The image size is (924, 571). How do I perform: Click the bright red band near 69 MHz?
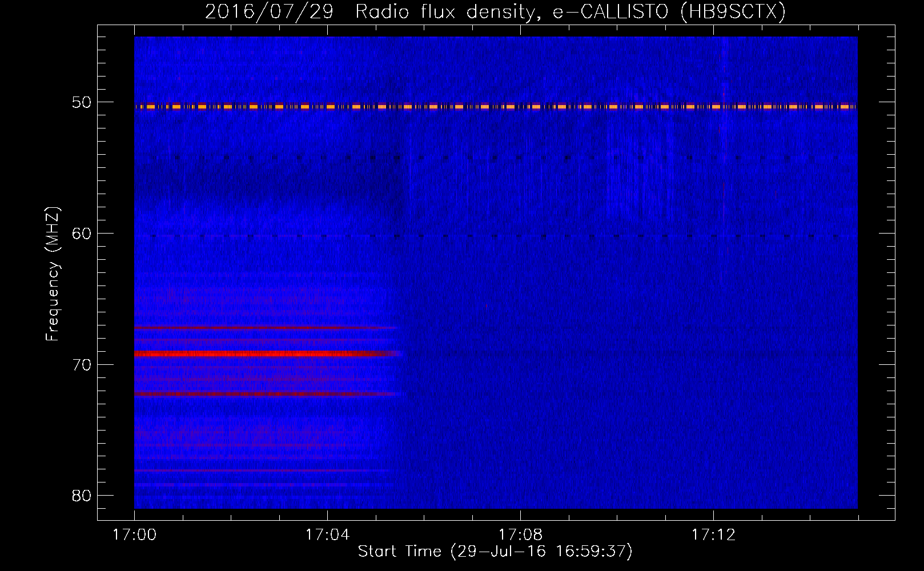(x=268, y=353)
